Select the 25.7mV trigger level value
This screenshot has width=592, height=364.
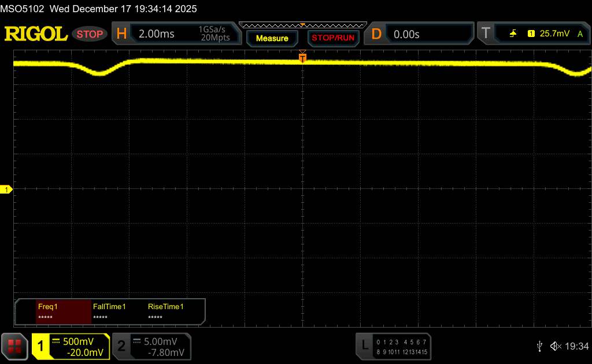(554, 34)
